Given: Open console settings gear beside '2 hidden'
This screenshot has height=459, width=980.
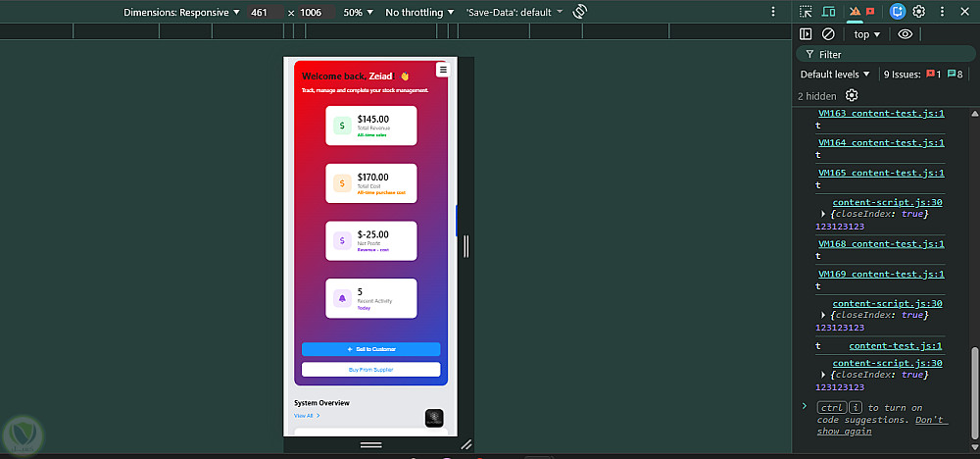Looking at the screenshot, I should 852,96.
